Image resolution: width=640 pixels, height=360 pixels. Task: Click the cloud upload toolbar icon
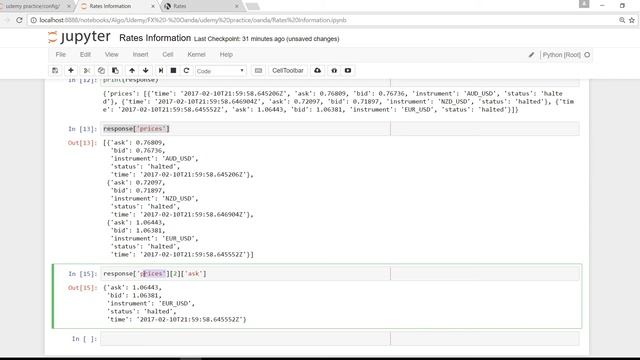(x=318, y=71)
